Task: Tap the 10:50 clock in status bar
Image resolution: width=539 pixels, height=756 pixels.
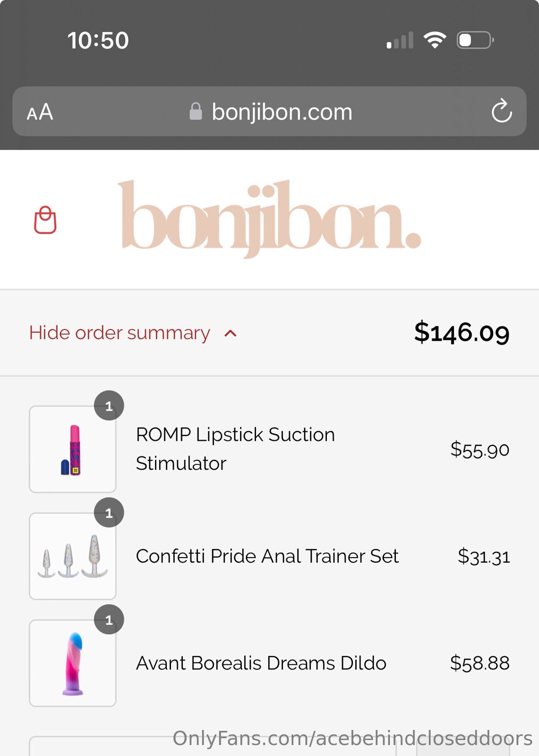Action: click(98, 41)
